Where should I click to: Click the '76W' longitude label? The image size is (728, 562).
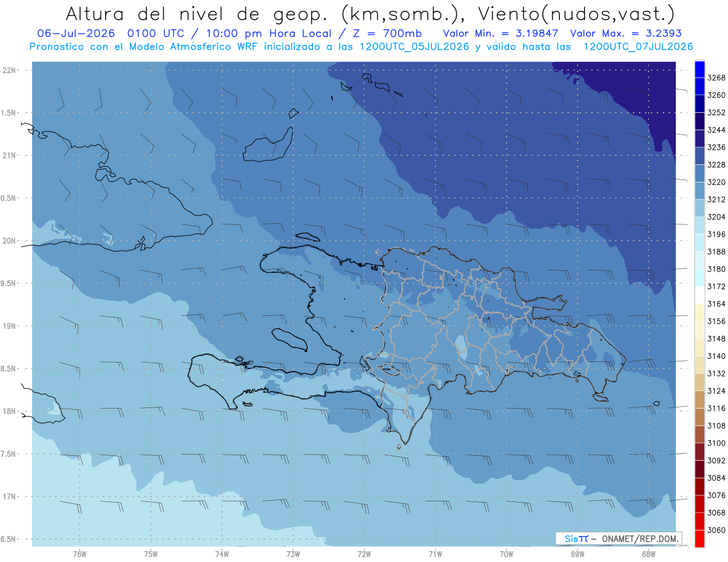point(79,554)
